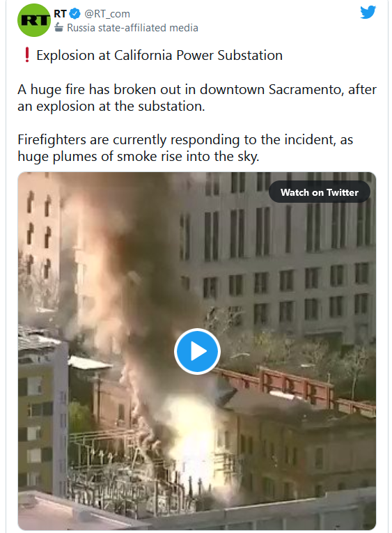Click the paragraph about the downtown Sacramento fire

pyautogui.click(x=197, y=98)
